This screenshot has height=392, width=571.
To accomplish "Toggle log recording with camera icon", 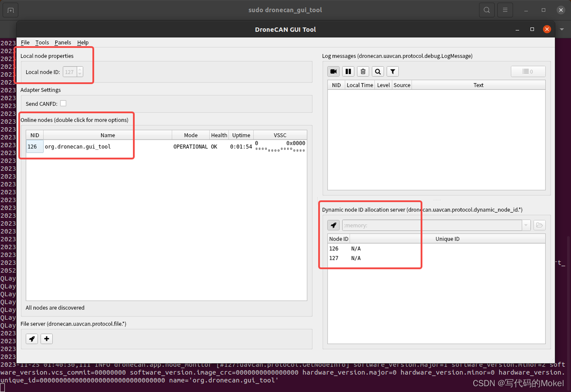I will [333, 71].
